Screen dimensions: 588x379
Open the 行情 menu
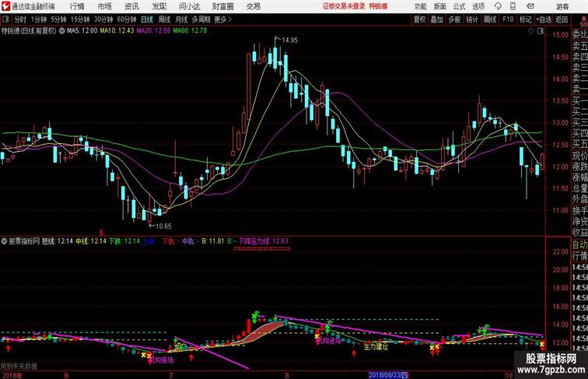click(77, 6)
